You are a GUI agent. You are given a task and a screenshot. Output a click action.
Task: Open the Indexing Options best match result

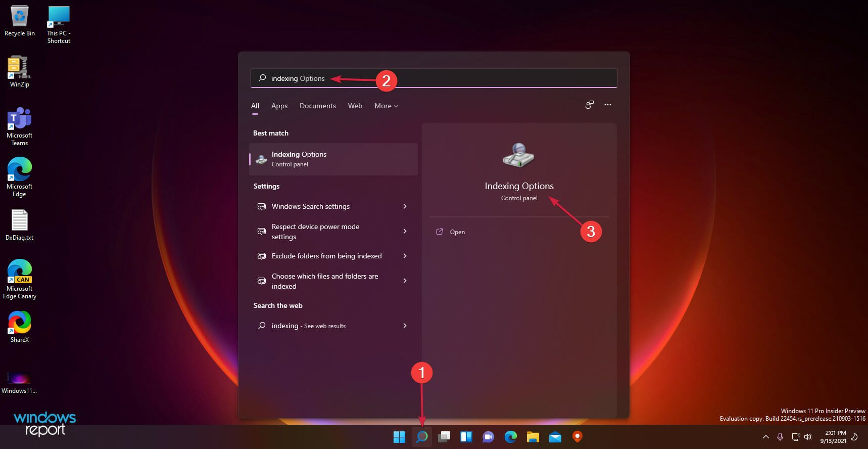pos(333,159)
